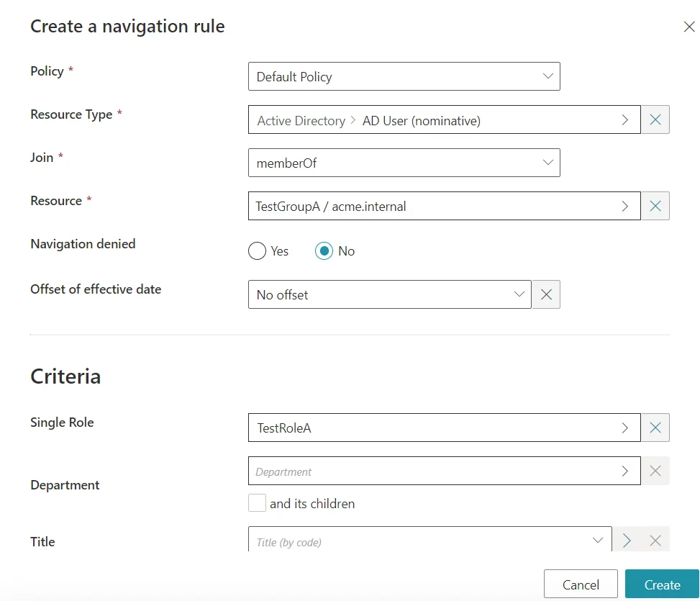The height and width of the screenshot is (601, 700).
Task: Clear the Resource field value
Action: click(x=655, y=207)
